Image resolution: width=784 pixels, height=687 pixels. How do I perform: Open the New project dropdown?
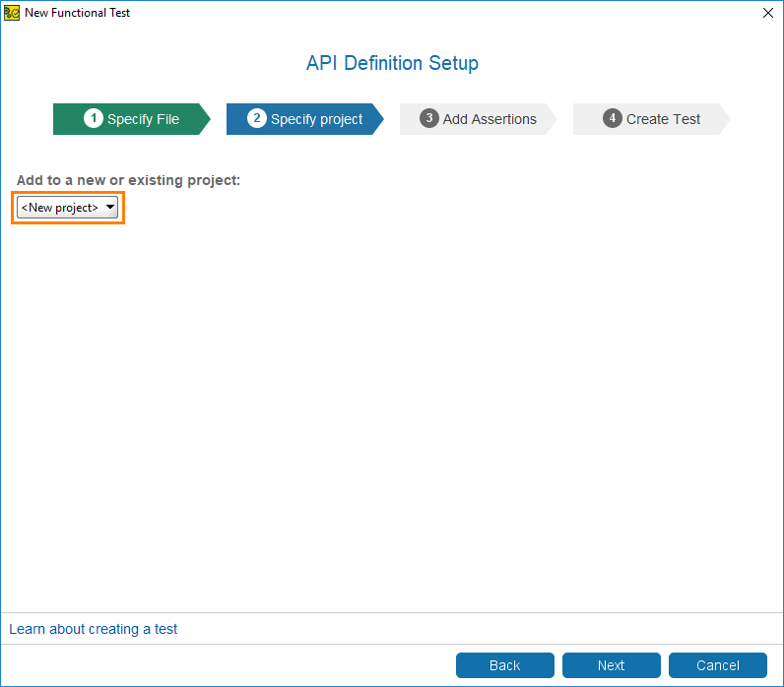pyautogui.click(x=68, y=208)
